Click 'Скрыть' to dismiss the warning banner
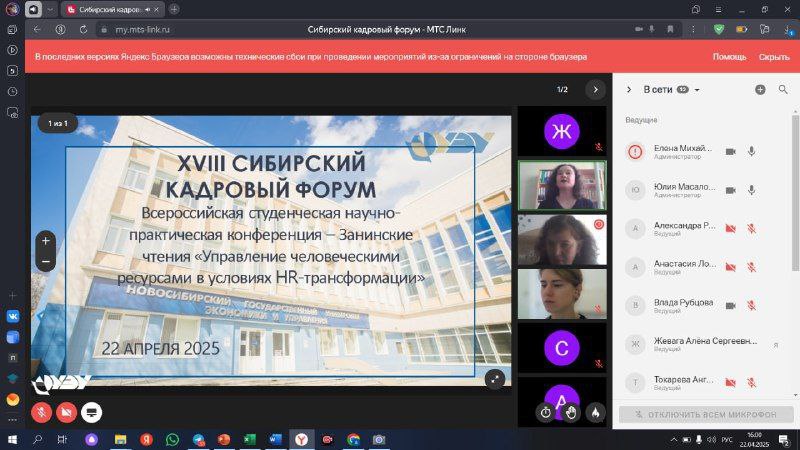Image resolution: width=800 pixels, height=450 pixels. 773,57
